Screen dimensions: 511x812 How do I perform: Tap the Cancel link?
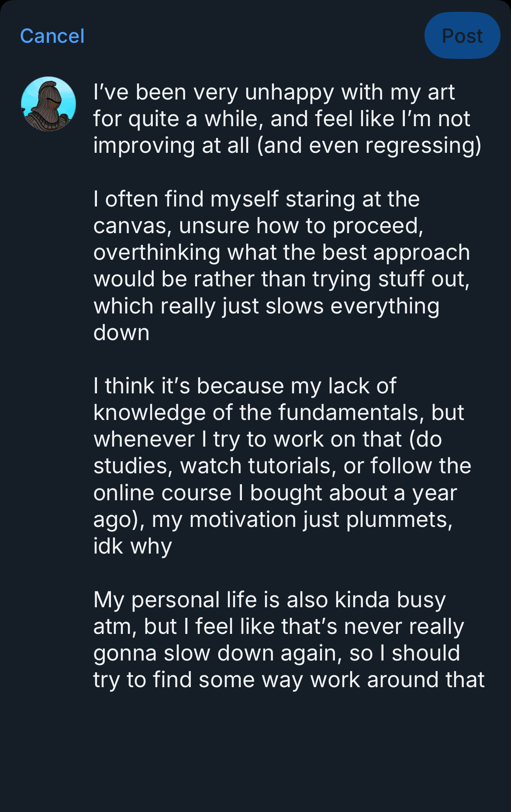pos(52,36)
